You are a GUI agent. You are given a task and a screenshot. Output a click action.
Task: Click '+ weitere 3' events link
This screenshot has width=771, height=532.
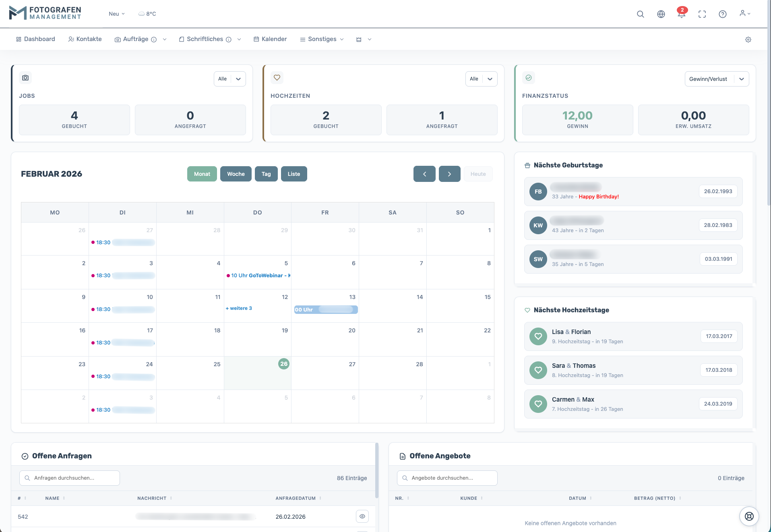click(239, 308)
